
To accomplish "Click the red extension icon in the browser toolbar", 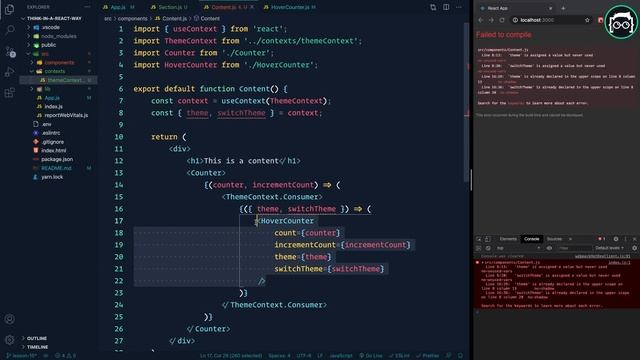I will [x=600, y=20].
